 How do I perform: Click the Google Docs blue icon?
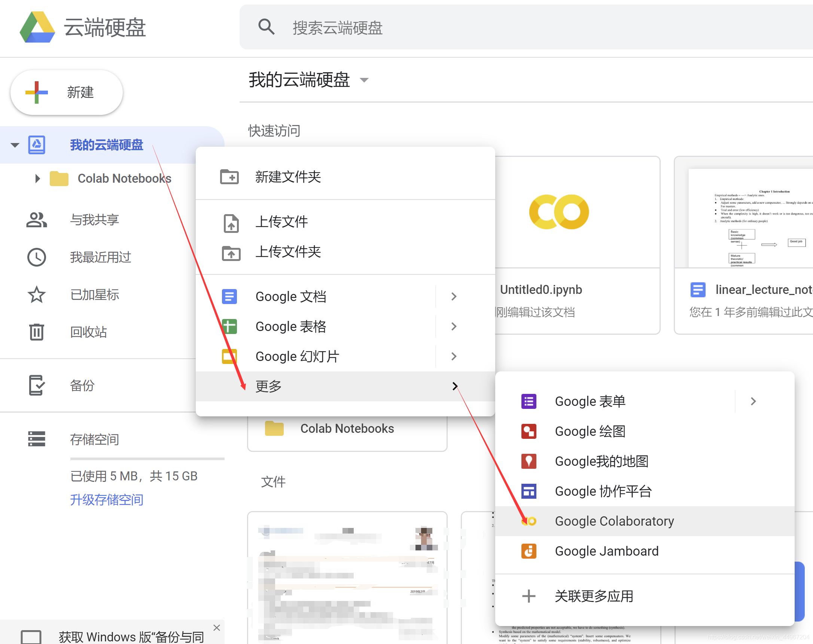(229, 297)
